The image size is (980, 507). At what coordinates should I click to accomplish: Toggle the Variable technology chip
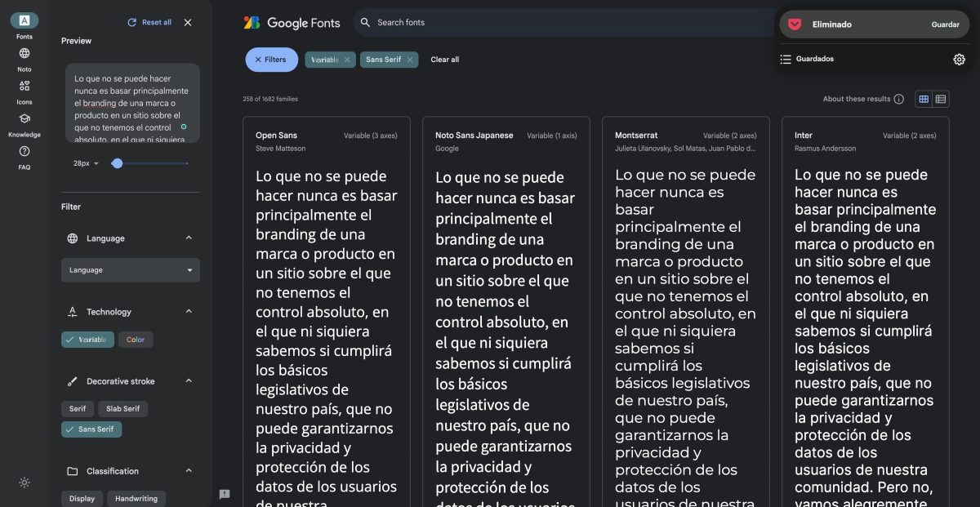[x=87, y=340]
